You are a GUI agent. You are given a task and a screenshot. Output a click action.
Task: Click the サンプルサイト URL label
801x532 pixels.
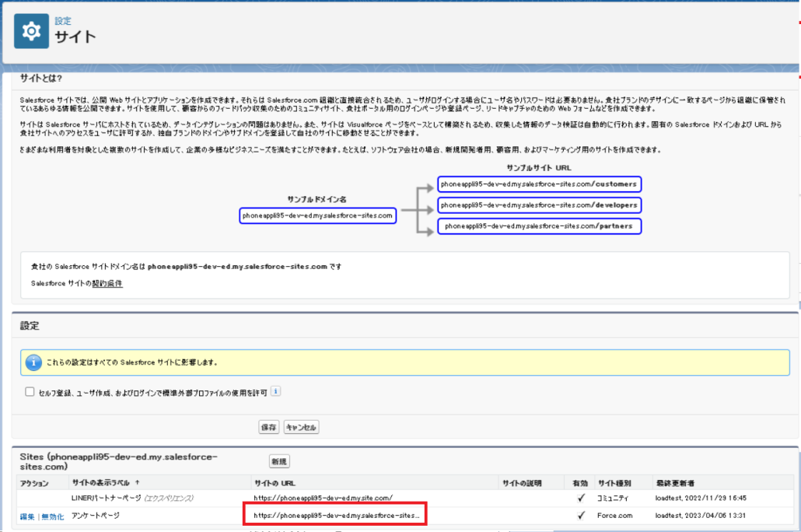pos(538,168)
